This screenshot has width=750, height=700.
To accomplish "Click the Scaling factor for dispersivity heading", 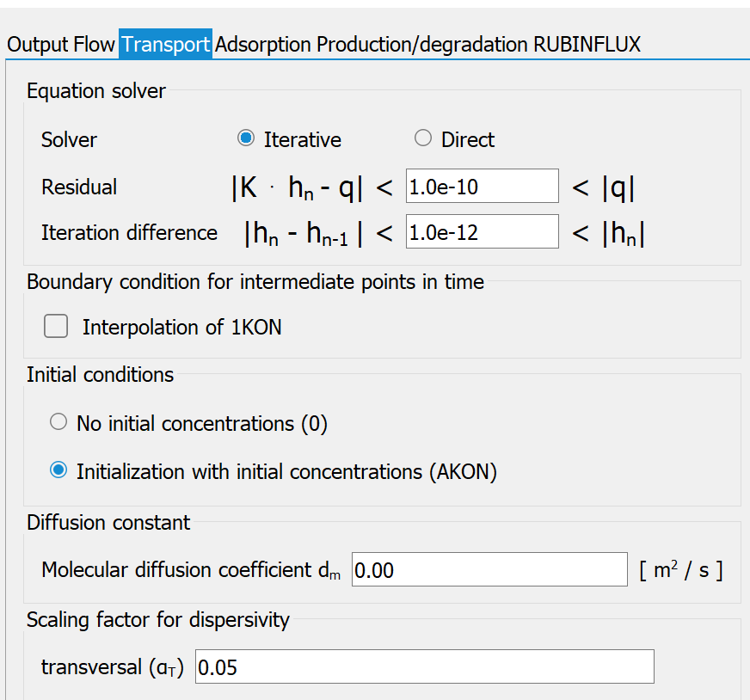I will click(158, 620).
